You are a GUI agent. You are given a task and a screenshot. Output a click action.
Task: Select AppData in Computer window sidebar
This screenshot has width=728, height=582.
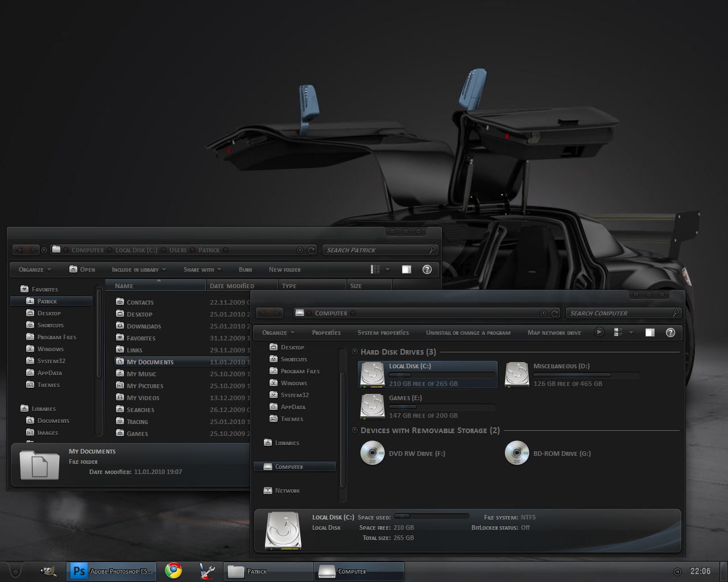coord(293,407)
